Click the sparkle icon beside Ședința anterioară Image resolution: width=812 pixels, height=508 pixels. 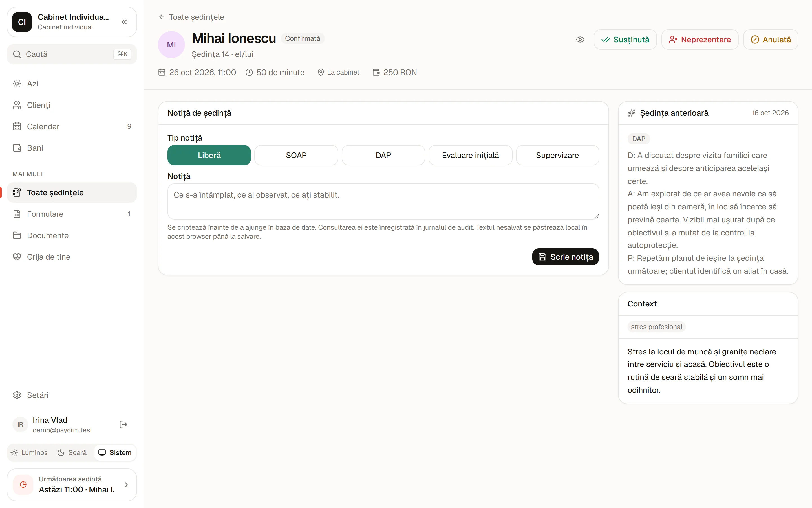632,113
